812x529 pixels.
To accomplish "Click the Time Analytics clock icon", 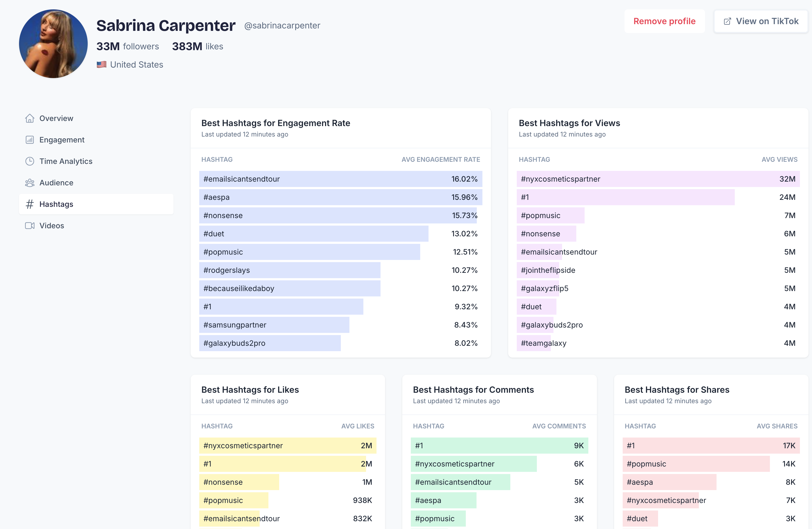I will [x=30, y=161].
